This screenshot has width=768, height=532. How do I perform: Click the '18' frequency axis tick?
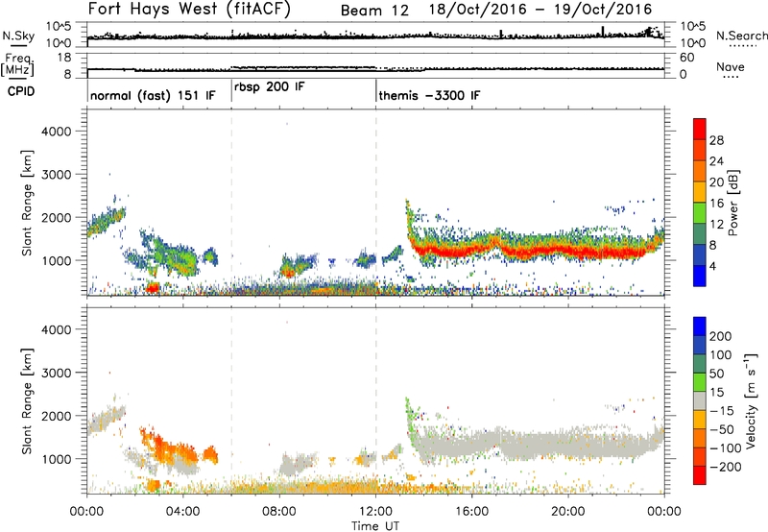click(x=64, y=58)
